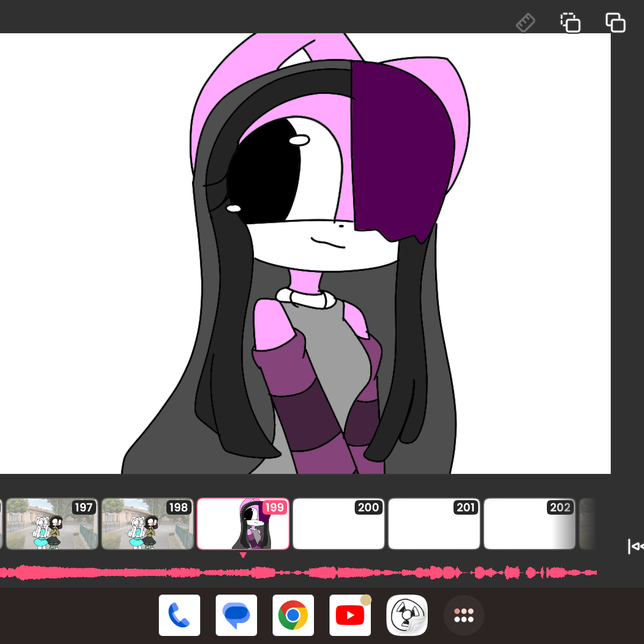Select empty frame 201
This screenshot has height=644, width=644.
[434, 524]
